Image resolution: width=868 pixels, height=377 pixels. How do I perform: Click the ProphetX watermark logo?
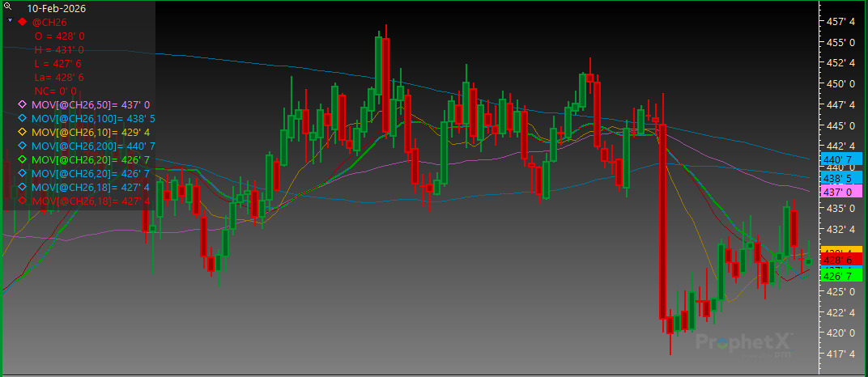coord(745,343)
